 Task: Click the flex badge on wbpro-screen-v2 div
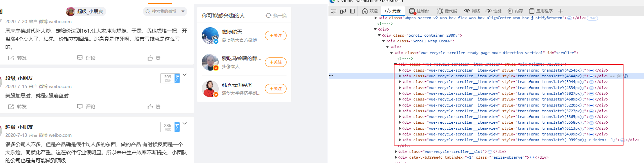click(592, 18)
